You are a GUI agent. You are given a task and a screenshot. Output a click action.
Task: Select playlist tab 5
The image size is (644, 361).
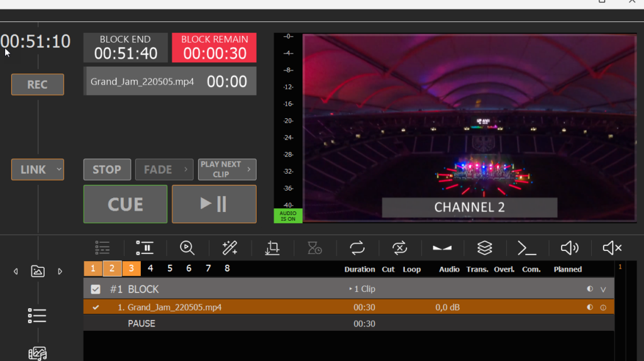tap(170, 269)
